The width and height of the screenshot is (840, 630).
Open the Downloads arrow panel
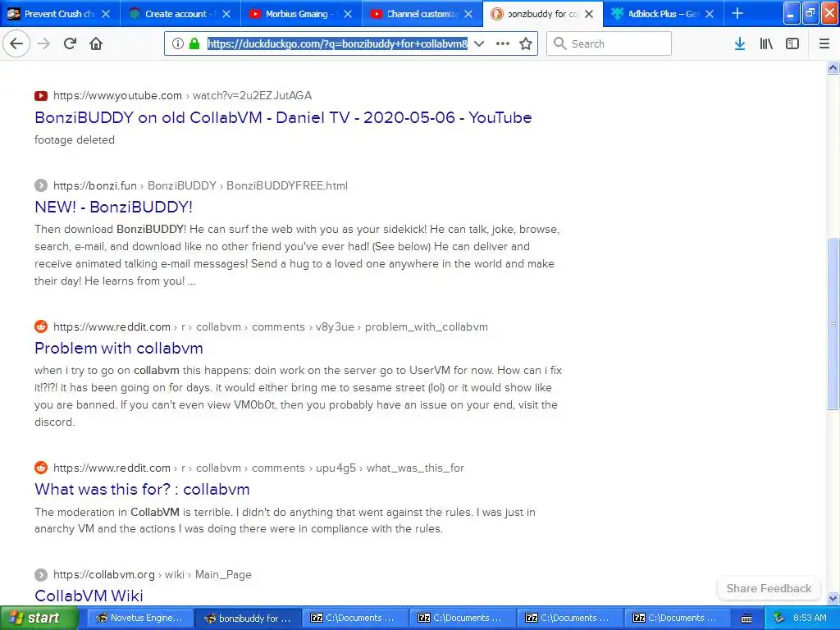tap(740, 43)
